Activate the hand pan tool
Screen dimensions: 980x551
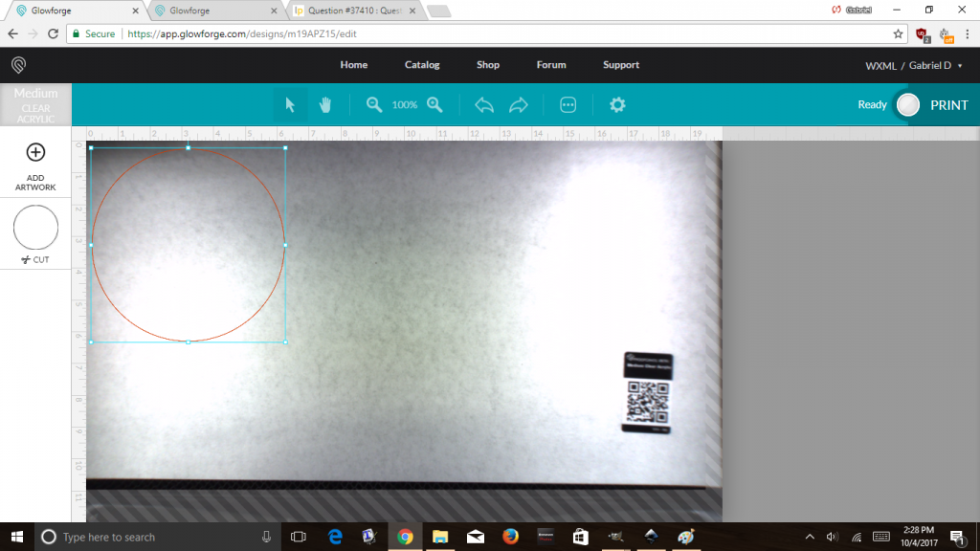point(325,105)
